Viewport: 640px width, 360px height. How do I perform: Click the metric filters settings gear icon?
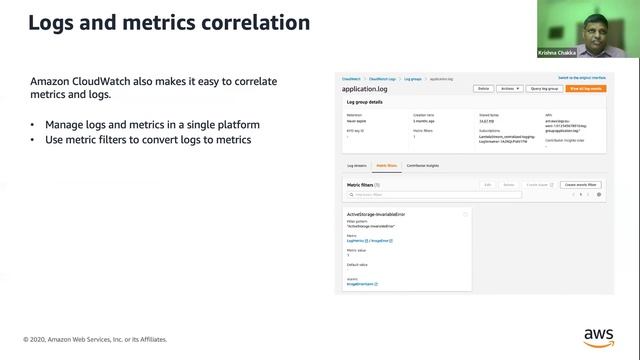click(x=599, y=195)
